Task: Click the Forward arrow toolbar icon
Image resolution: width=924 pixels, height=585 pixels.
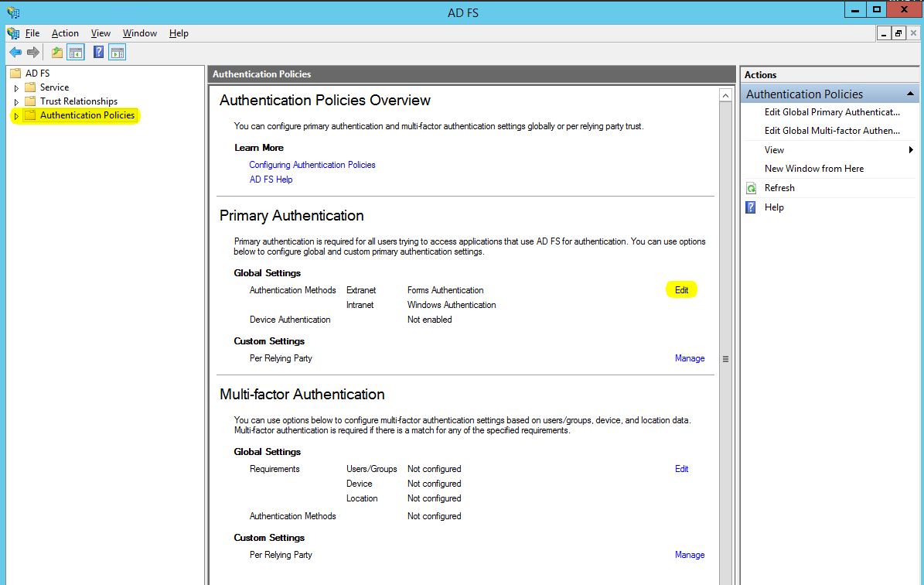Action: 33,53
